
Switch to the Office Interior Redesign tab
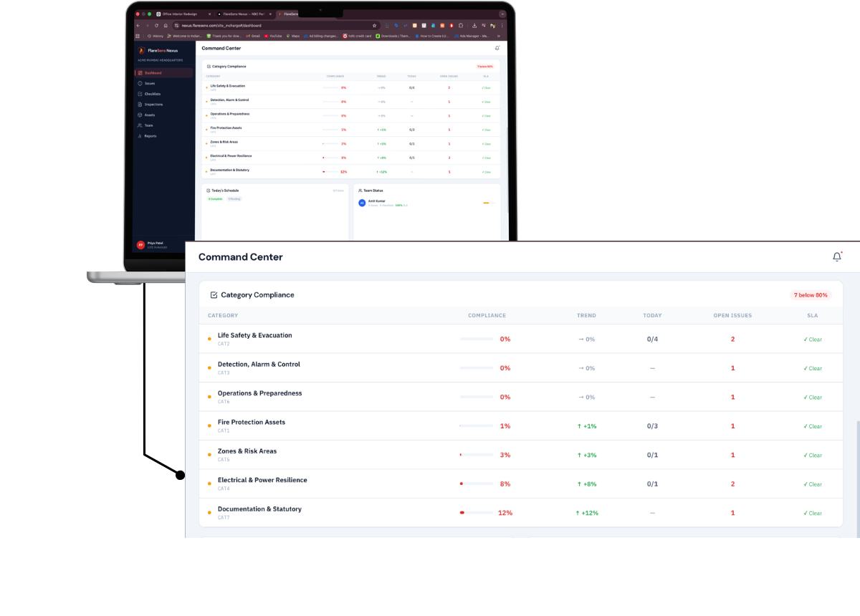coord(178,13)
